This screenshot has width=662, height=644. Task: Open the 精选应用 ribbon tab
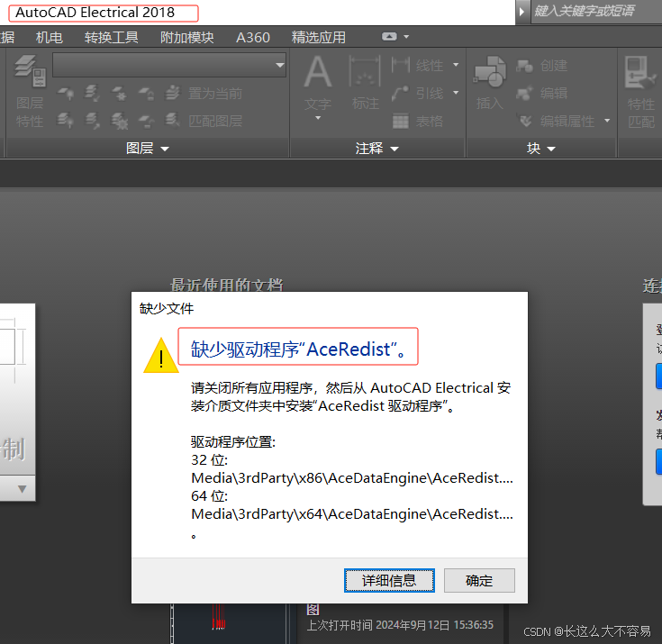tap(318, 38)
